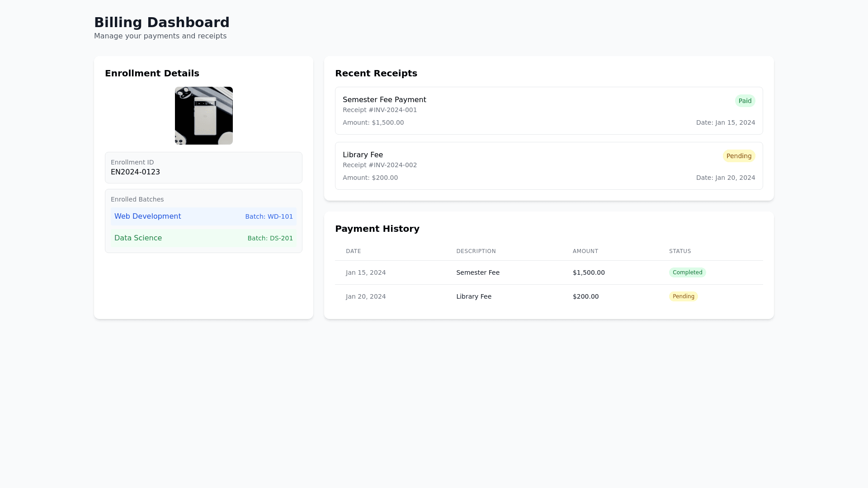Select the Jan 15, 2024 payment row
The height and width of the screenshot is (488, 868).
(548, 272)
